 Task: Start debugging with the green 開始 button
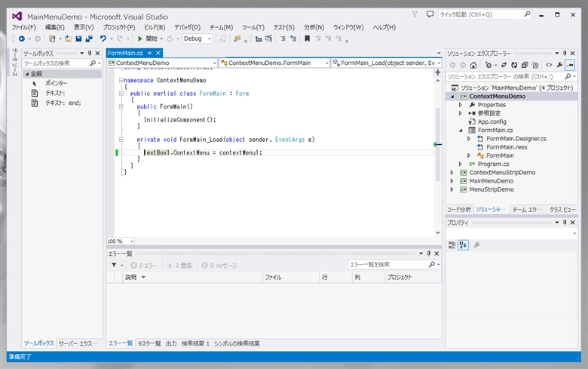click(x=148, y=38)
